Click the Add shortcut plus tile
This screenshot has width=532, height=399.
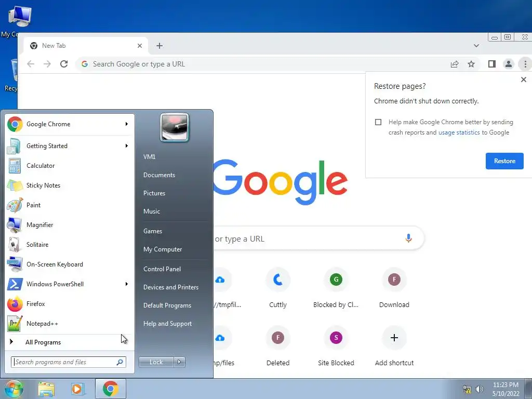tap(394, 345)
